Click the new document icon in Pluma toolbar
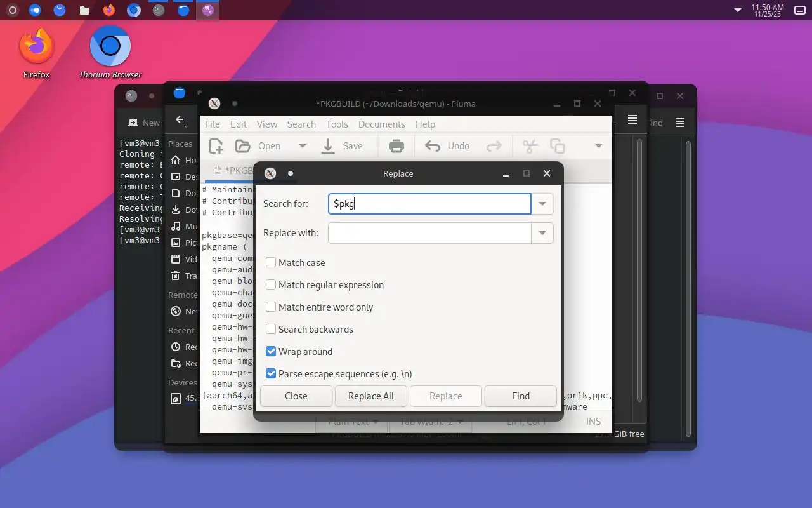812x508 pixels. point(216,146)
